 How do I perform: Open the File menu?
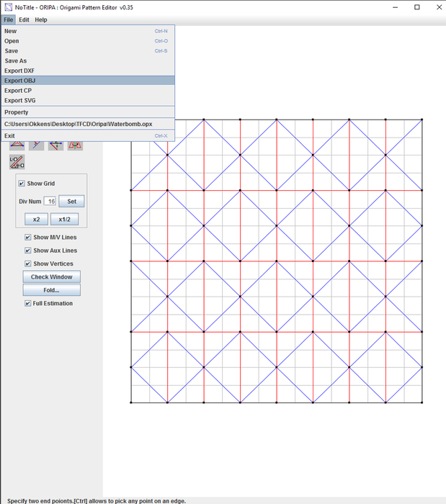9,20
